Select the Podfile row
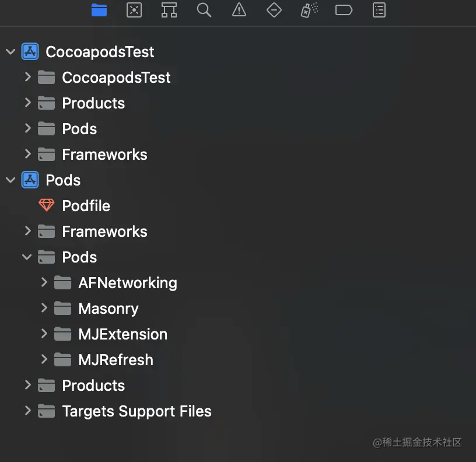Screen dimensions: 476x462 pyautogui.click(x=238, y=205)
